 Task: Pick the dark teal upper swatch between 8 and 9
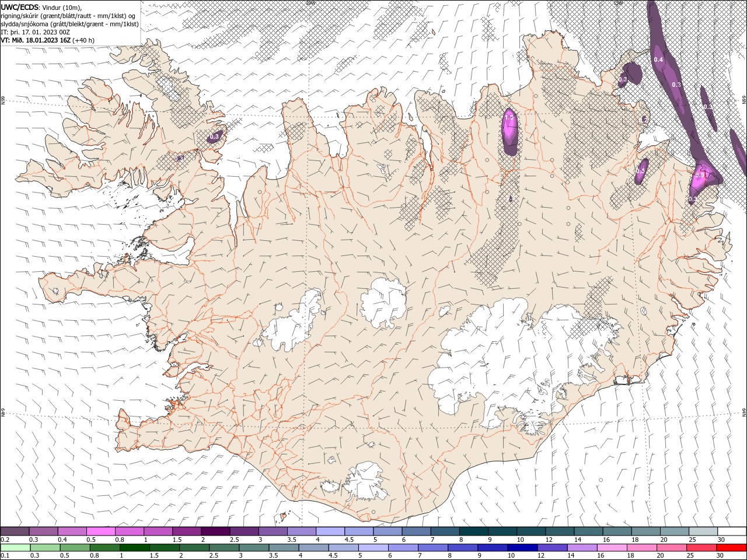(x=473, y=531)
